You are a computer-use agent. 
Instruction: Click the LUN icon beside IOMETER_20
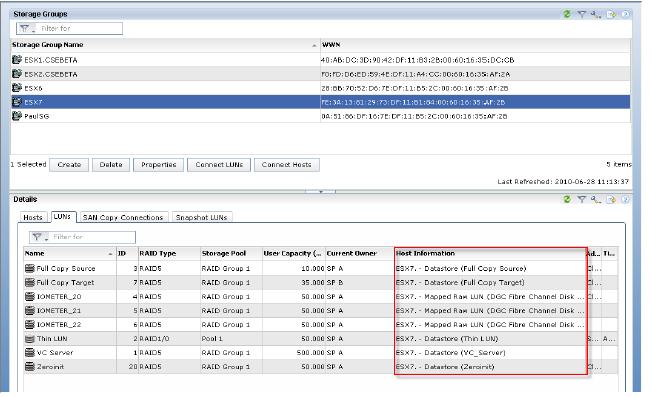pyautogui.click(x=30, y=296)
